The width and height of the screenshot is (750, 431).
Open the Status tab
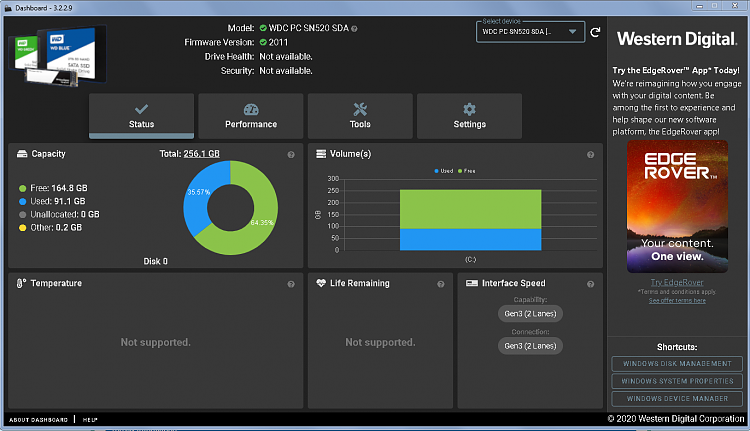[141, 116]
